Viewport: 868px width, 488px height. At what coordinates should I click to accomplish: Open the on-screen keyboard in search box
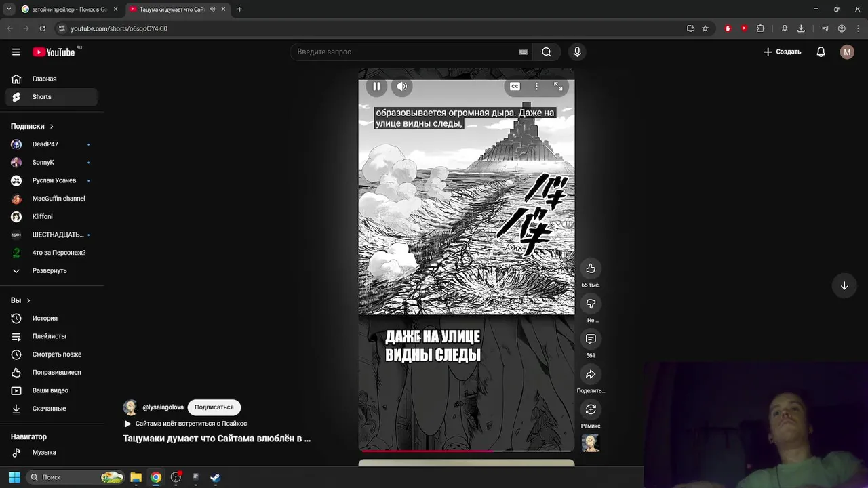pyautogui.click(x=524, y=52)
